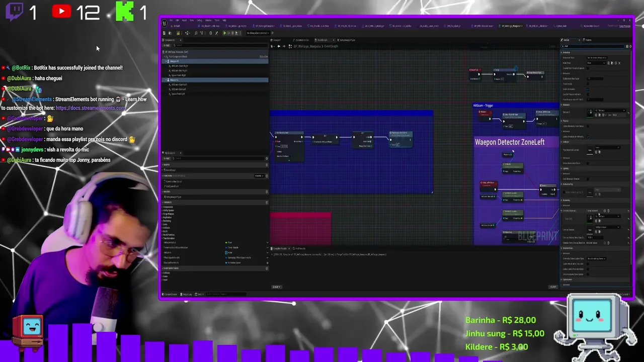The image size is (644, 362).
Task: Uncheck Enable Animation checkbox
Action: (588, 89)
